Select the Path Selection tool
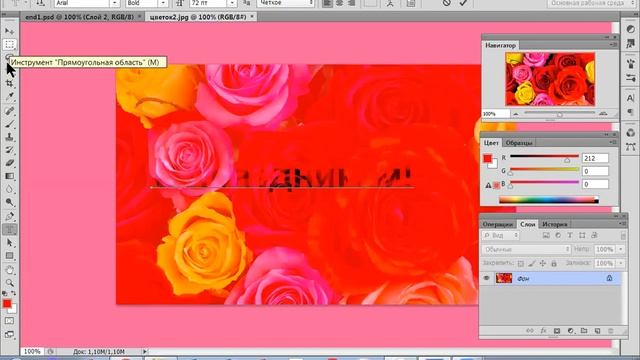 coord(9,242)
